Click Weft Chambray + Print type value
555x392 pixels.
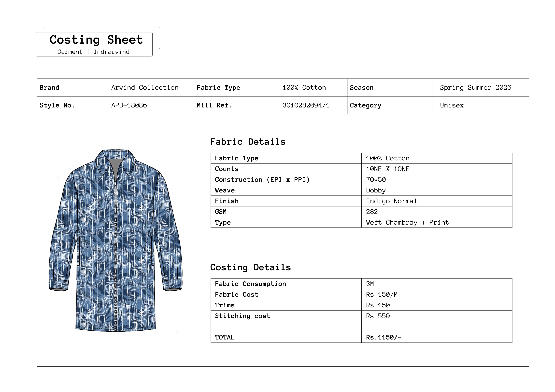(x=407, y=222)
